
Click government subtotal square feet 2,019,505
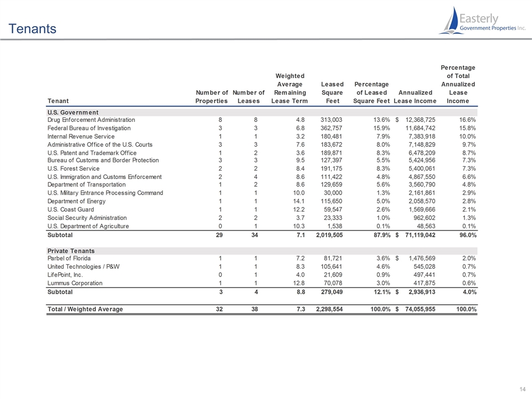(x=329, y=235)
